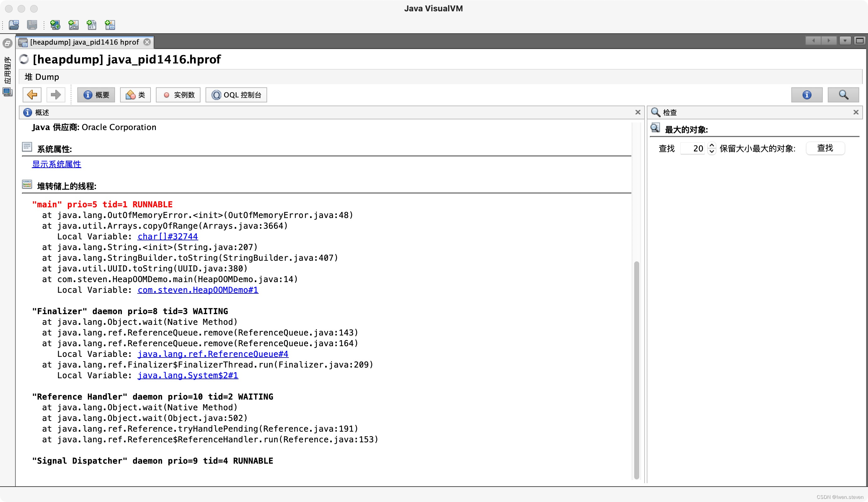The width and height of the screenshot is (868, 502).
Task: Toggle the magnifier inspect button at right
Action: (x=843, y=95)
